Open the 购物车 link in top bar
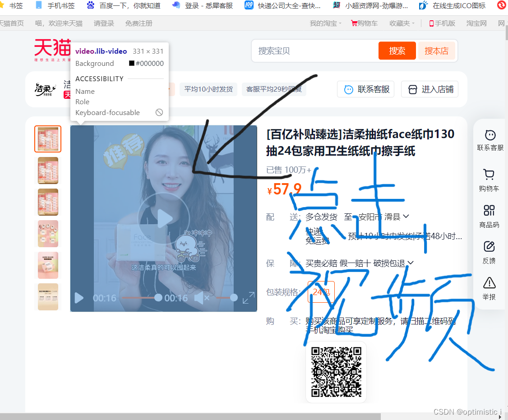Screen dimensions: 508x420 click(x=365, y=23)
